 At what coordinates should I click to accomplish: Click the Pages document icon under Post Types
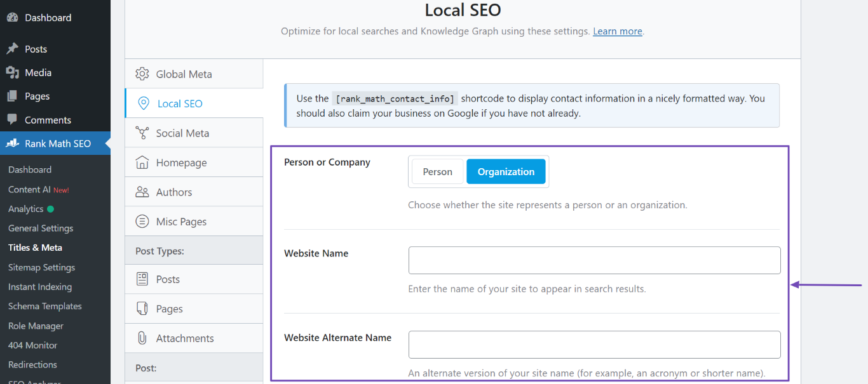click(x=142, y=308)
